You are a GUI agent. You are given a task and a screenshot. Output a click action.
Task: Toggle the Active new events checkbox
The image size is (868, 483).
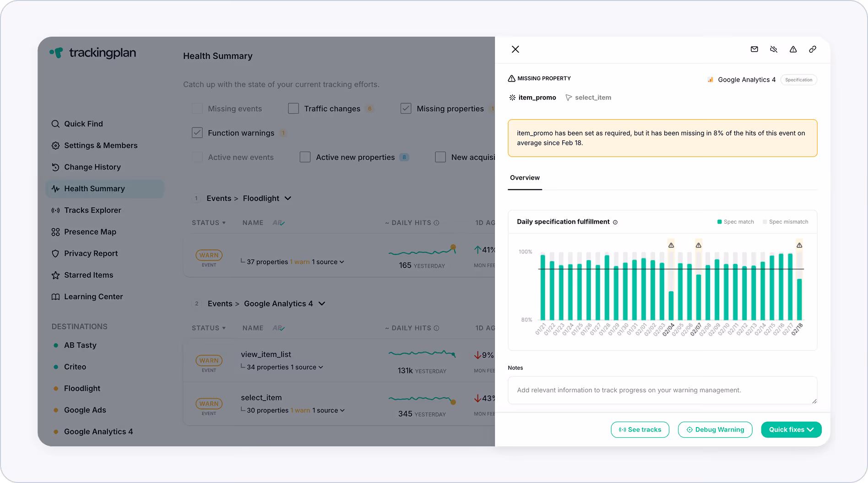coord(197,157)
